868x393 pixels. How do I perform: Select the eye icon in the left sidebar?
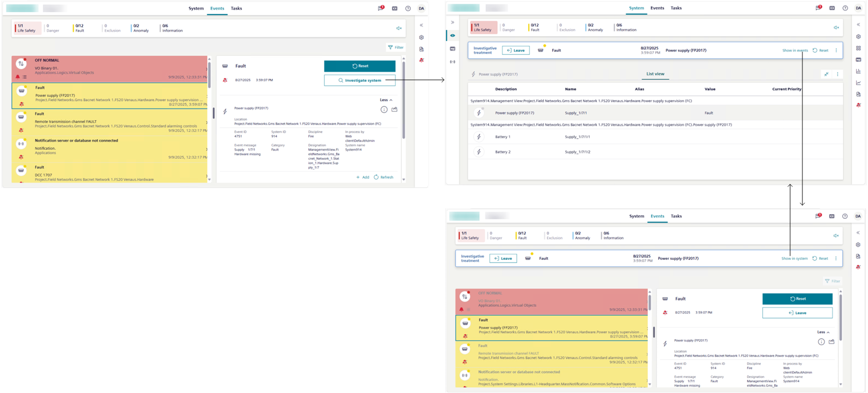(x=452, y=36)
